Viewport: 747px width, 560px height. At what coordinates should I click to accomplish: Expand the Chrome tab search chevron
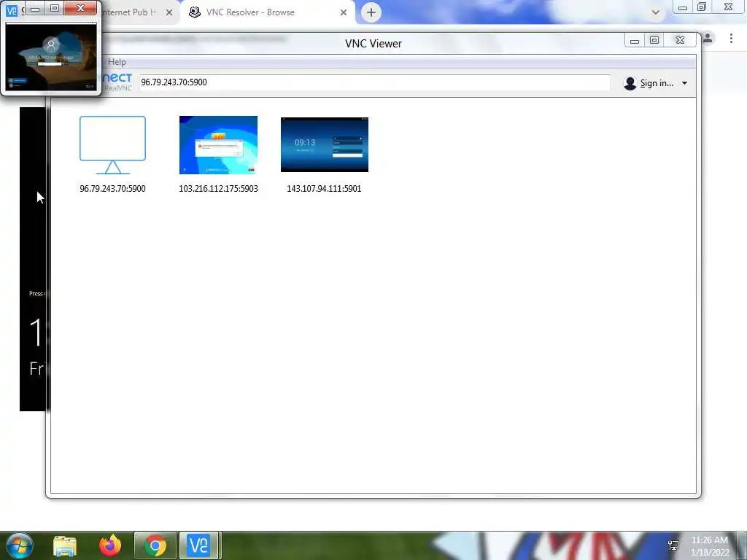[x=656, y=12]
